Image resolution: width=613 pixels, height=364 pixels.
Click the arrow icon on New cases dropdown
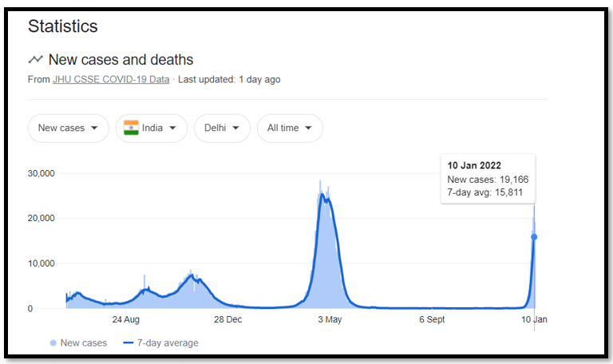point(94,128)
